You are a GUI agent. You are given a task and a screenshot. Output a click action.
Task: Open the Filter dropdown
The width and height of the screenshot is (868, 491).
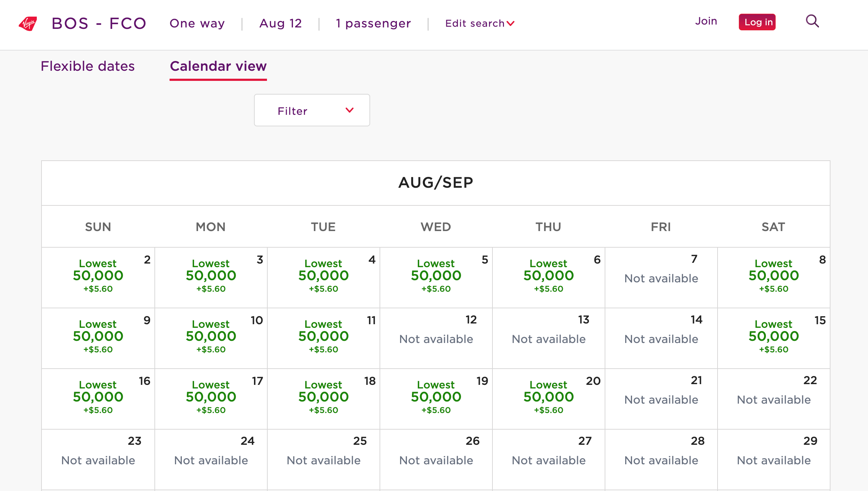312,110
